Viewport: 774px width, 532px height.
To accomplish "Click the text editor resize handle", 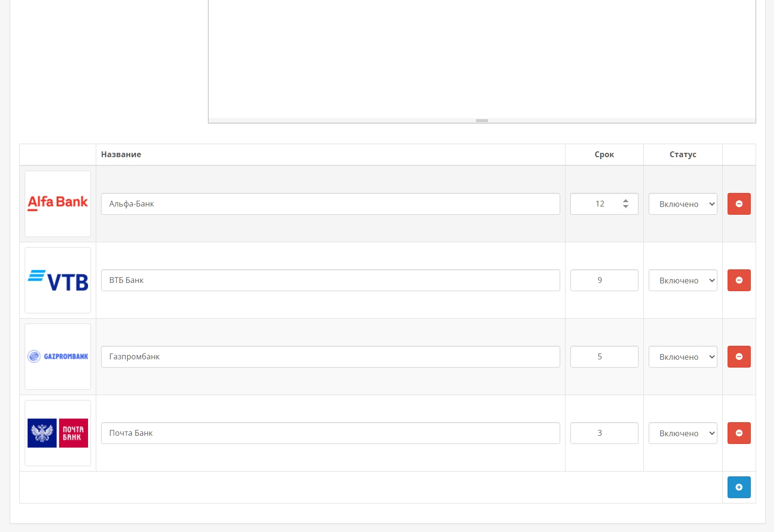I will pos(482,120).
